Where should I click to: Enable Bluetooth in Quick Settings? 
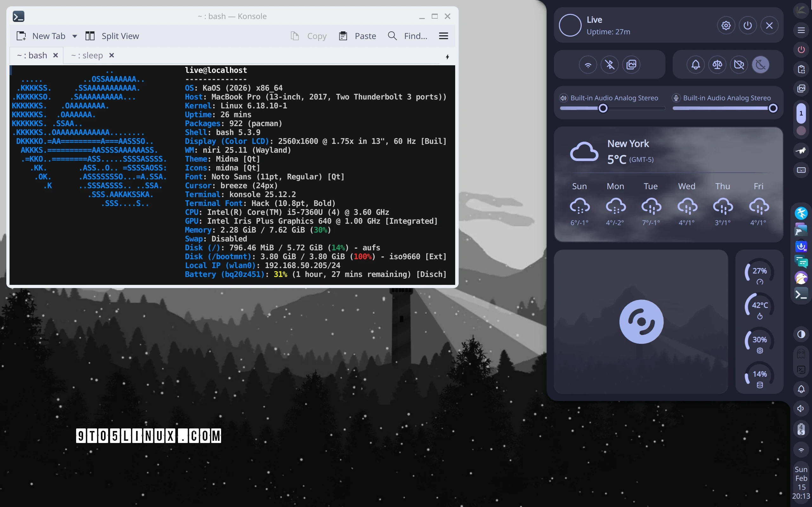click(609, 64)
